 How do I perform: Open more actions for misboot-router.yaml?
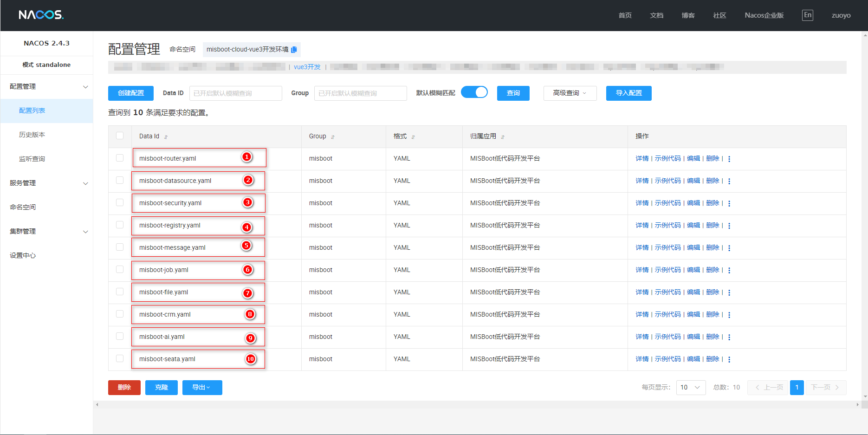click(729, 159)
